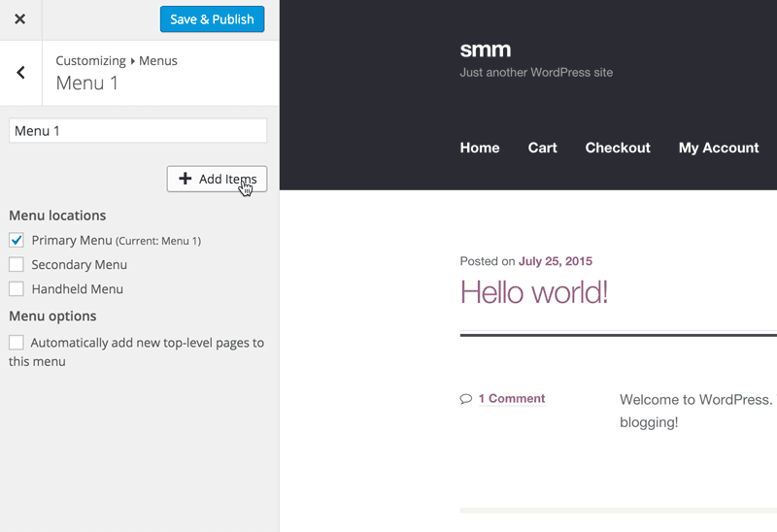The height and width of the screenshot is (532, 777).
Task: Enable the Secondary Menu location checkbox
Action: coord(17,264)
